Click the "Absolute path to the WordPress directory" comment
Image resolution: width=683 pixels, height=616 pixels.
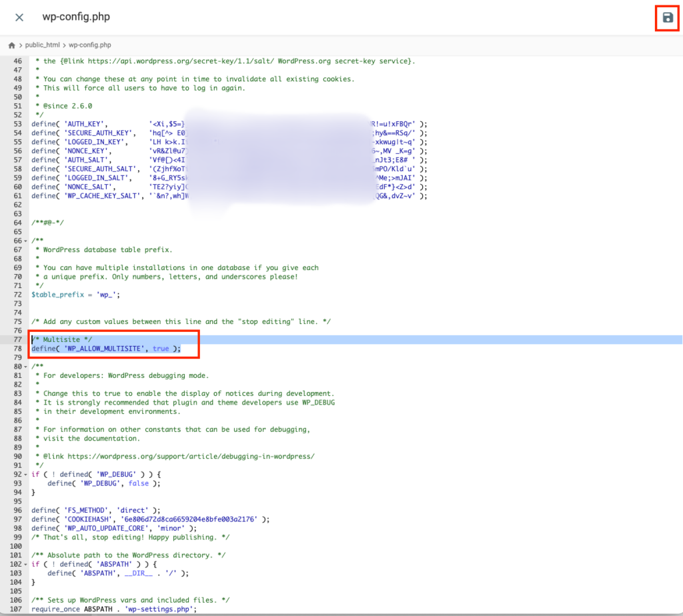point(129,555)
